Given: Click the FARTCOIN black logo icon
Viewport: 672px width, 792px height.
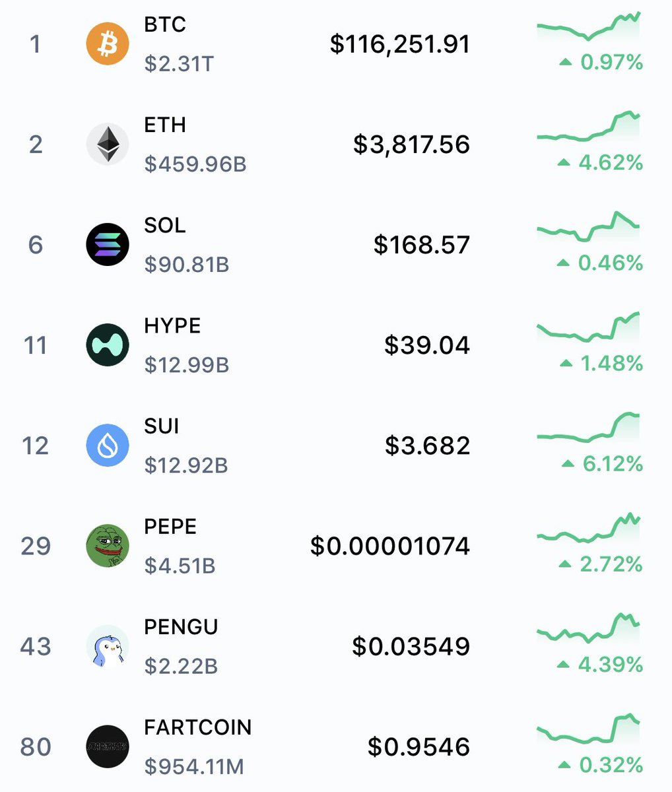Looking at the screenshot, I should (108, 746).
